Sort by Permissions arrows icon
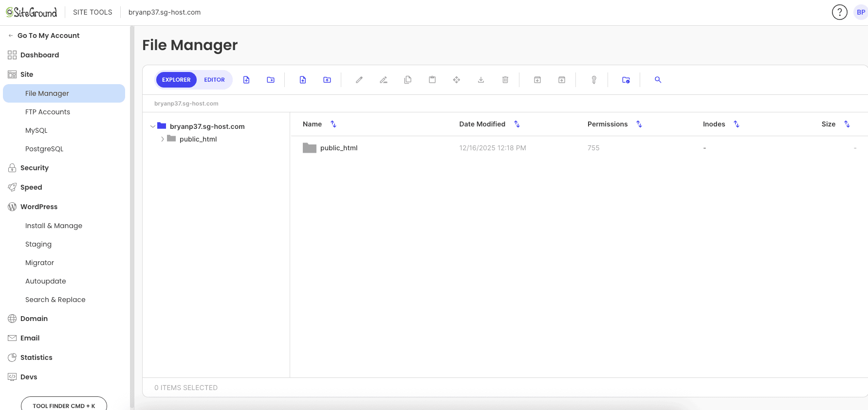Screen dimensions: 868x410 coord(639,124)
